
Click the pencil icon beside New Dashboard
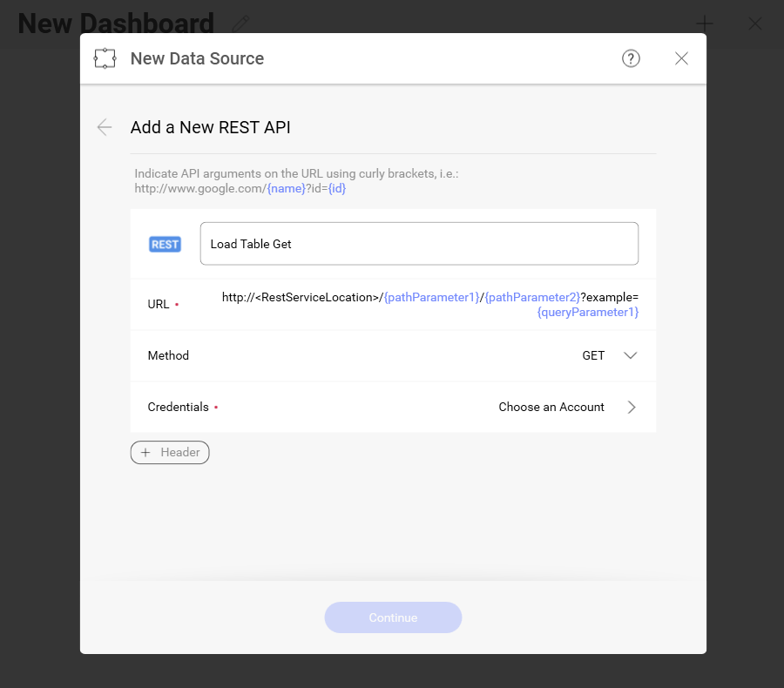[x=241, y=24]
